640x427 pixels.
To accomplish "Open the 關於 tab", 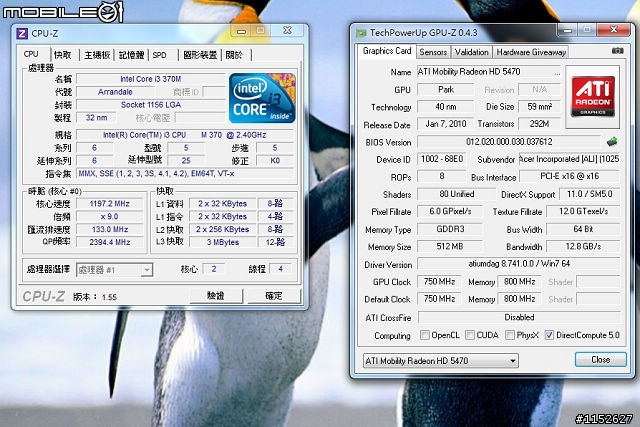I will 234,55.
